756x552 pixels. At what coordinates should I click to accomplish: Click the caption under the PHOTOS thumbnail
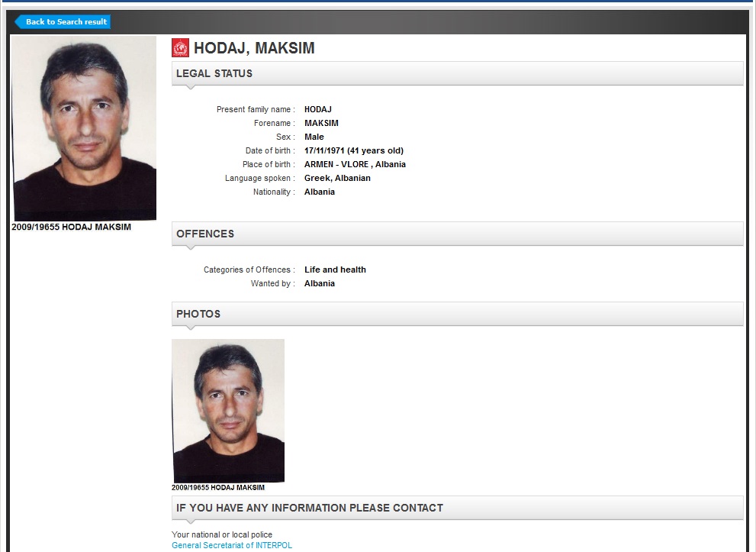[x=218, y=487]
